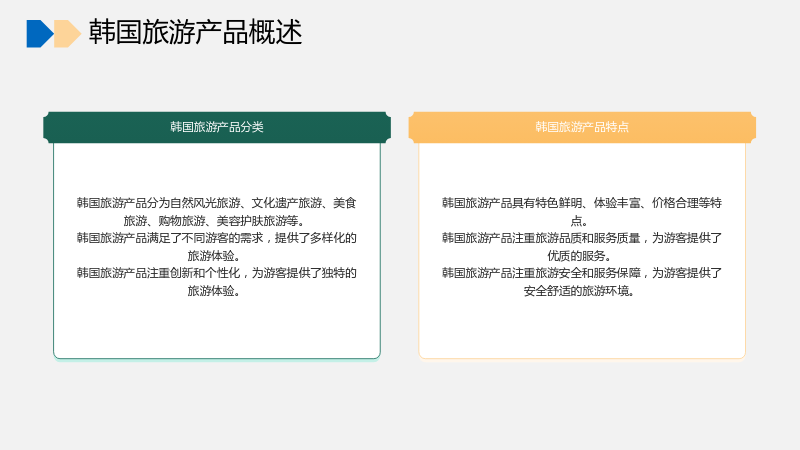Image resolution: width=800 pixels, height=450 pixels.
Task: Select sentence 注重旅游安全和服务保障
Action: [x=582, y=273]
